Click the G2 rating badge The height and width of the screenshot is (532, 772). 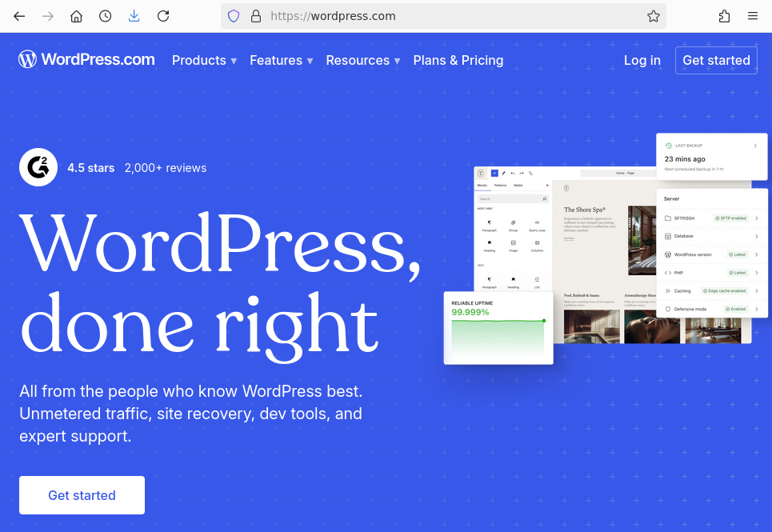click(x=38, y=168)
